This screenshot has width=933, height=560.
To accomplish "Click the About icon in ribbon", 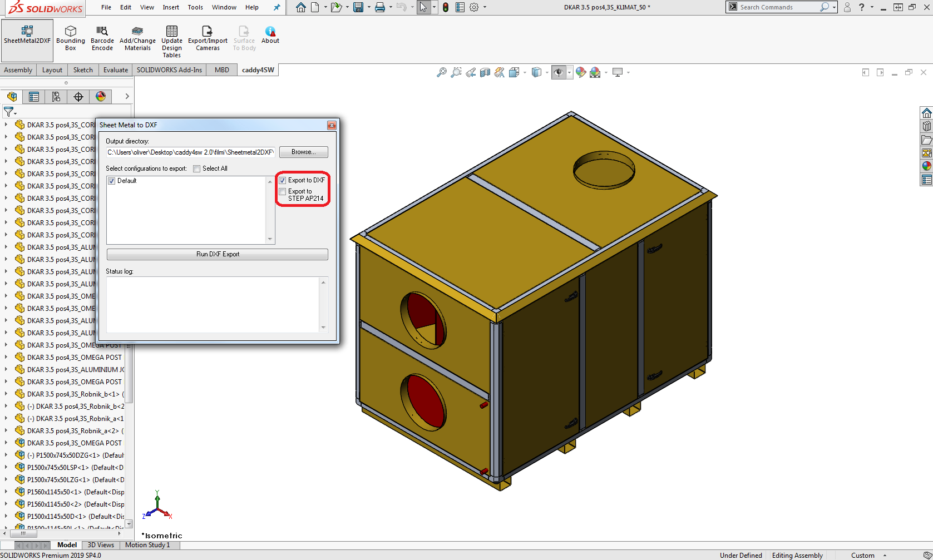I will (270, 34).
